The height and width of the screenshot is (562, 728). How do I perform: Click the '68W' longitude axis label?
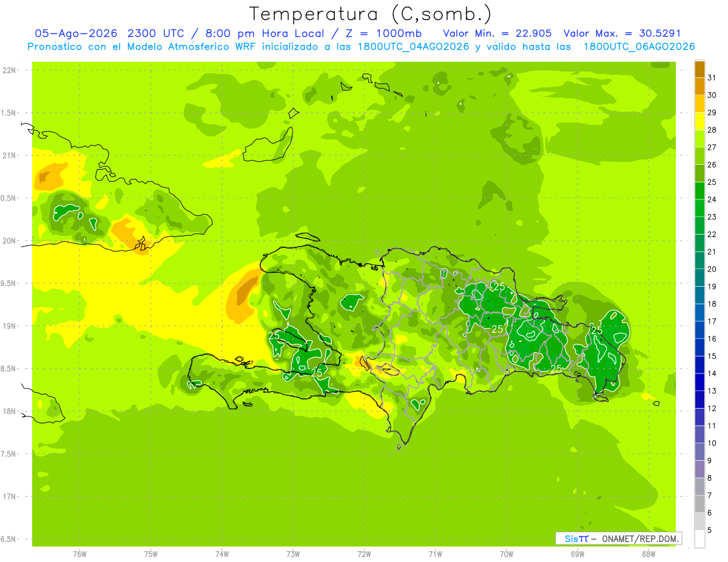coord(649,554)
